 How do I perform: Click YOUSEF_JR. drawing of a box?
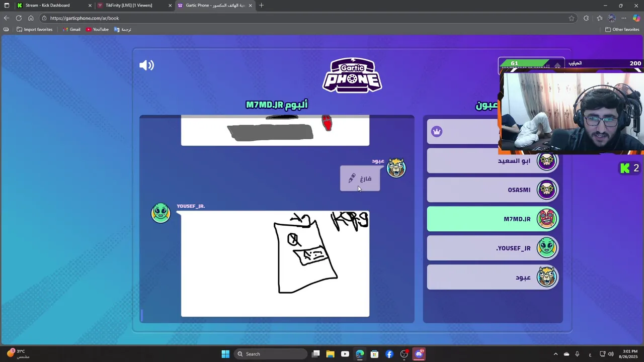click(275, 264)
